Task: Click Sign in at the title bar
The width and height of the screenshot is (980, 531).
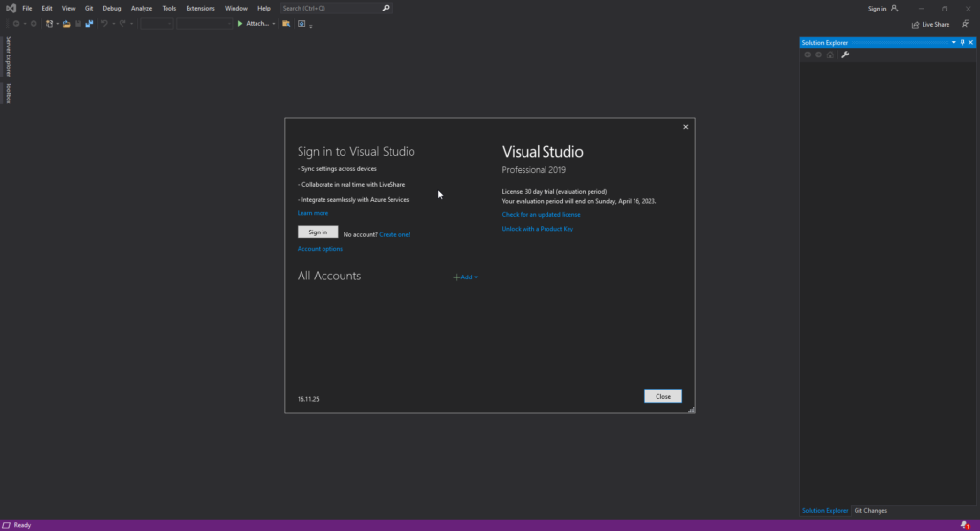Action: tap(877, 9)
